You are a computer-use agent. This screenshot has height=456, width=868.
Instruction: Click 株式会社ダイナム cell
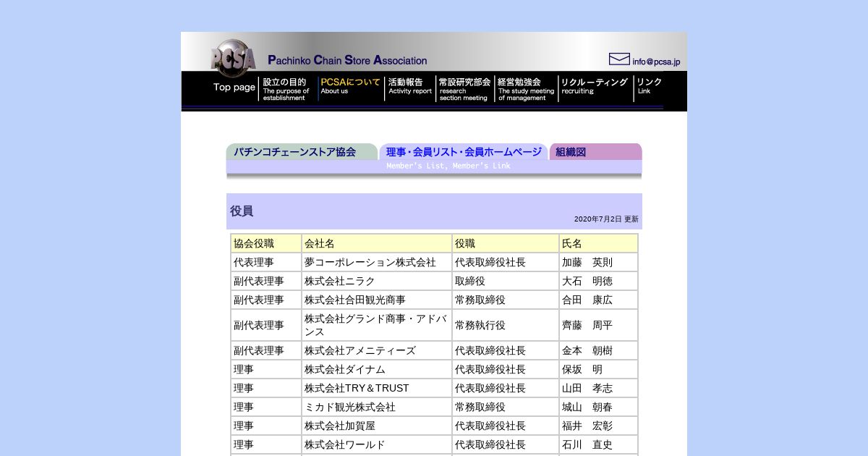377,369
